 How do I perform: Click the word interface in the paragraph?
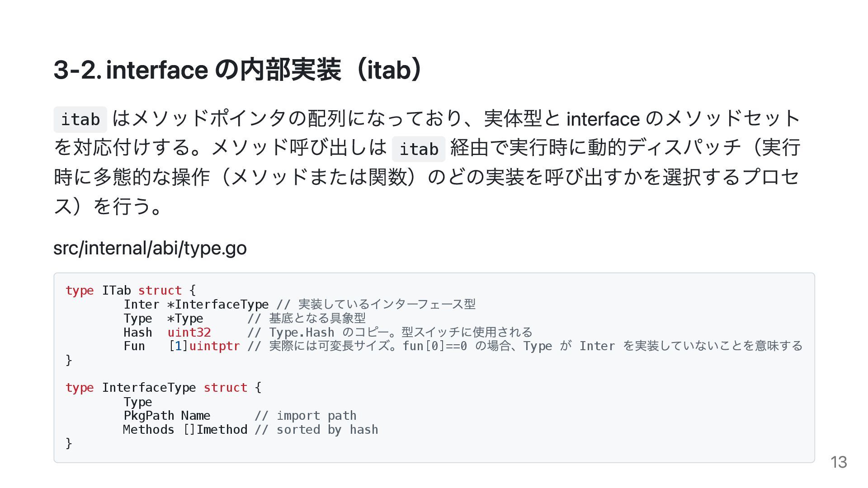pyautogui.click(x=603, y=119)
